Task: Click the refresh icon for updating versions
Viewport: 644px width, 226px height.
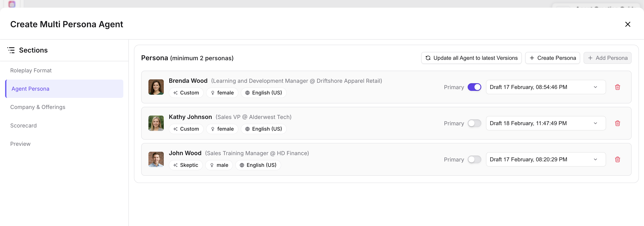Action: pyautogui.click(x=428, y=58)
